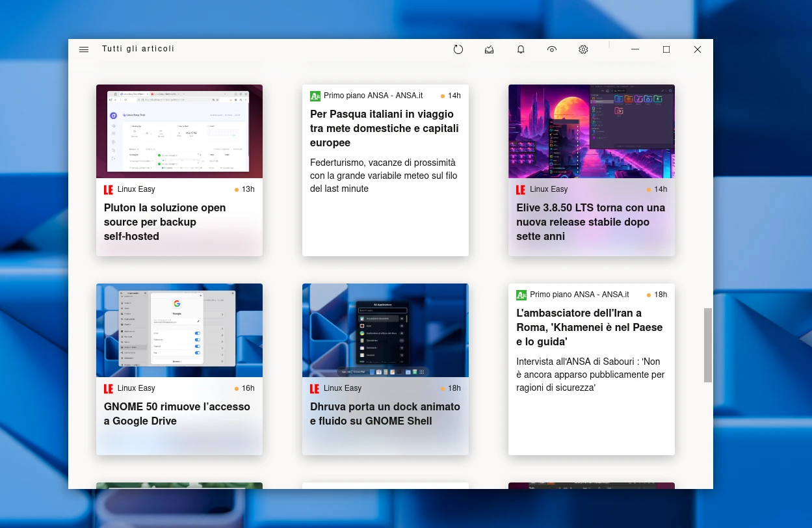Open the notifications bell
Viewport: 812px width, 528px height.
521,49
